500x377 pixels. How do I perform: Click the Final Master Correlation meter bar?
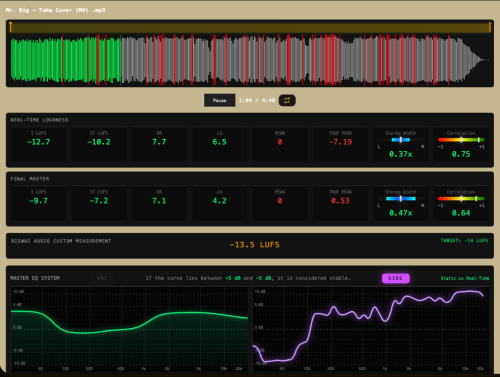(461, 199)
